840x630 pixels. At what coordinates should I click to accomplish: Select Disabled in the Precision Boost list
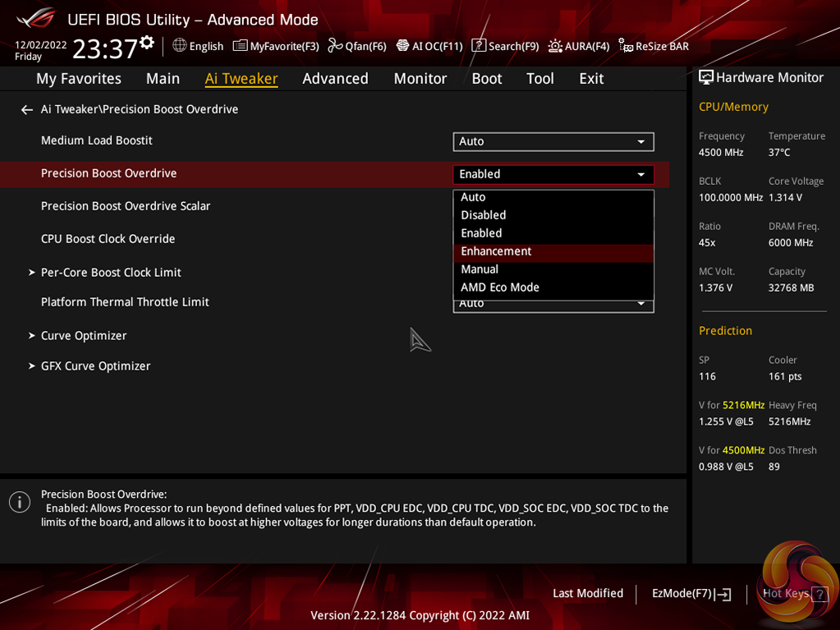(x=483, y=215)
